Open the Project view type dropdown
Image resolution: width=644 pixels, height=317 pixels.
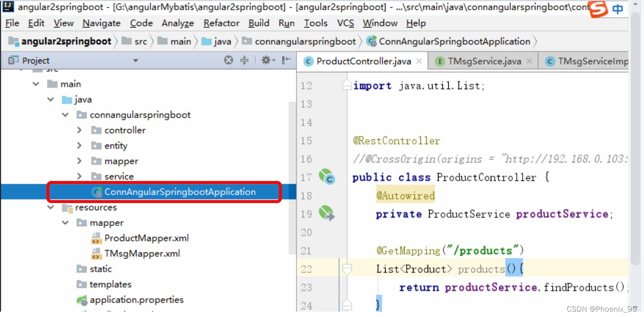click(136, 61)
